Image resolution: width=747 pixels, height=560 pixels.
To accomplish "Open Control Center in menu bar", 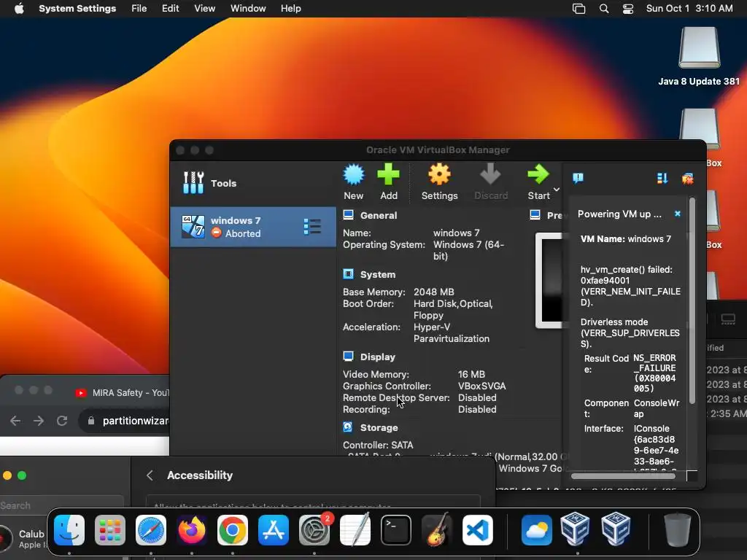I will point(628,9).
